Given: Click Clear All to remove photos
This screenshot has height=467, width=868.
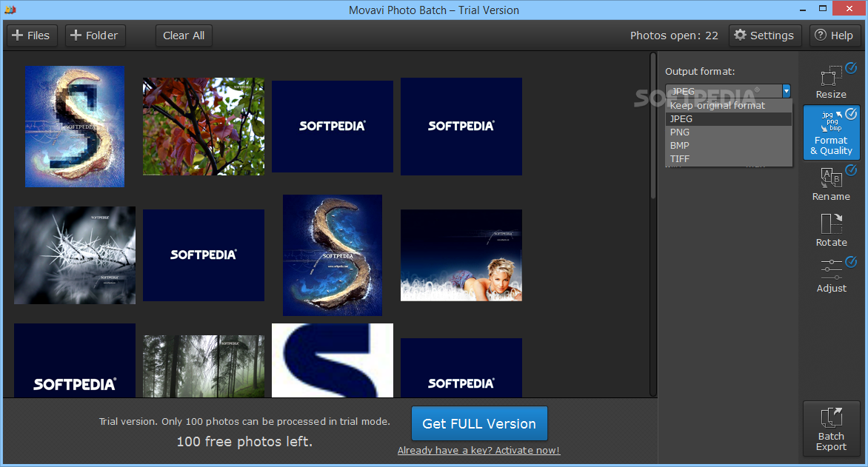Looking at the screenshot, I should pyautogui.click(x=184, y=36).
